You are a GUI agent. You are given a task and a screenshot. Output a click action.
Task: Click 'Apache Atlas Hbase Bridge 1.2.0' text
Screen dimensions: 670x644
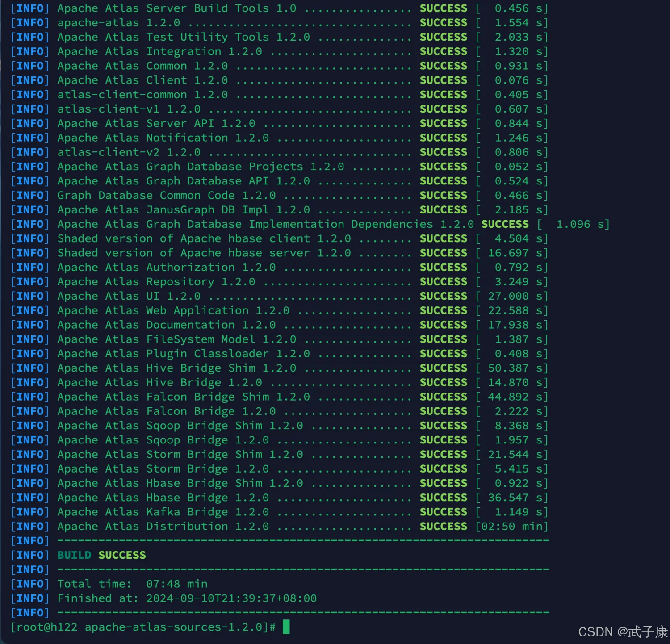(163, 498)
